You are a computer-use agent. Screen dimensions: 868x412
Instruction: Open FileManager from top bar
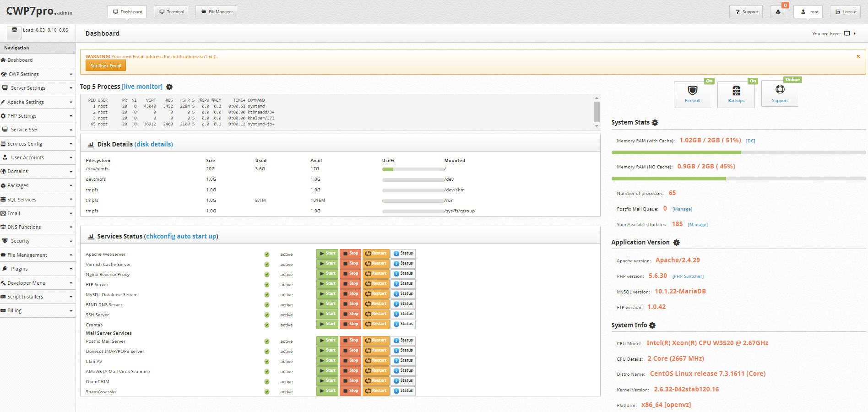coord(216,12)
